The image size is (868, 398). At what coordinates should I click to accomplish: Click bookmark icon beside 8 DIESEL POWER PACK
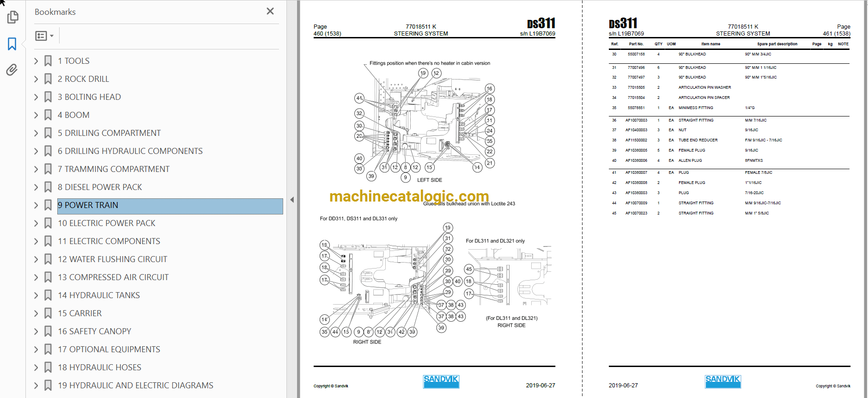click(x=48, y=187)
